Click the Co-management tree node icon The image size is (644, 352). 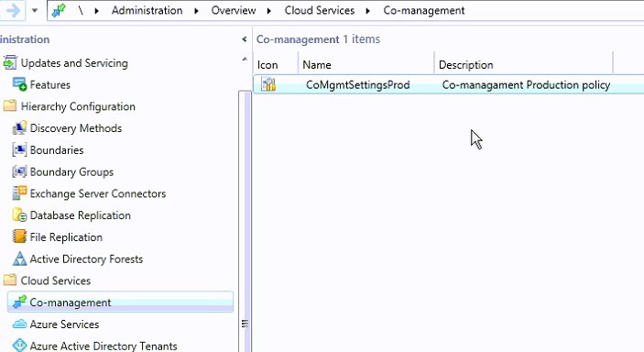(19, 302)
